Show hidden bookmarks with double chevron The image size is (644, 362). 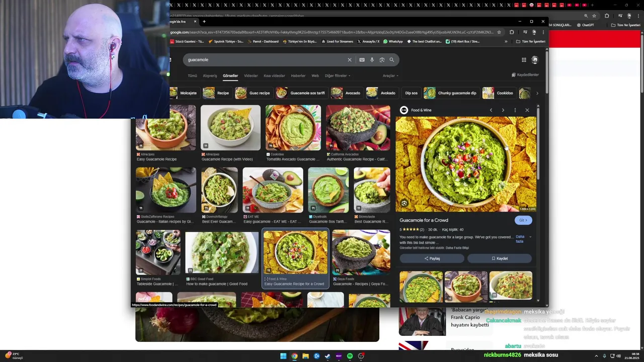coord(506,41)
